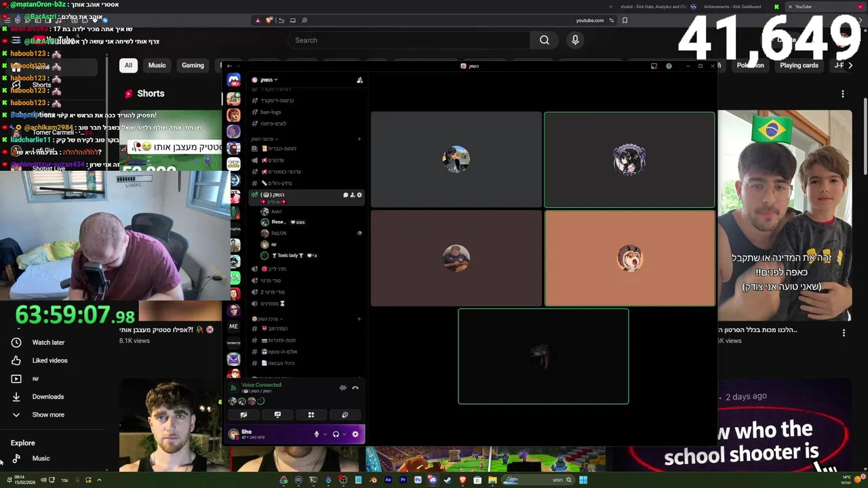Open the ME server icon in Discord
This screenshot has width=868, height=488.
tap(233, 326)
